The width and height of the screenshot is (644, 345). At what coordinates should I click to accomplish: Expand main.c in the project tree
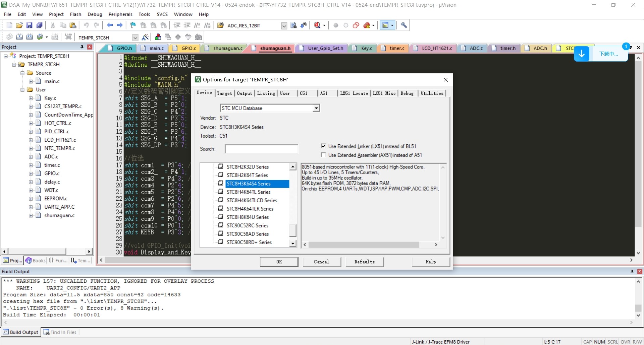point(31,81)
